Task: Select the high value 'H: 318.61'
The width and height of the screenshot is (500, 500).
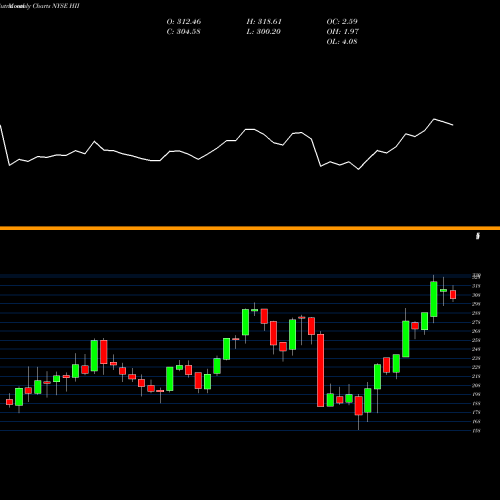Action: click(x=264, y=22)
